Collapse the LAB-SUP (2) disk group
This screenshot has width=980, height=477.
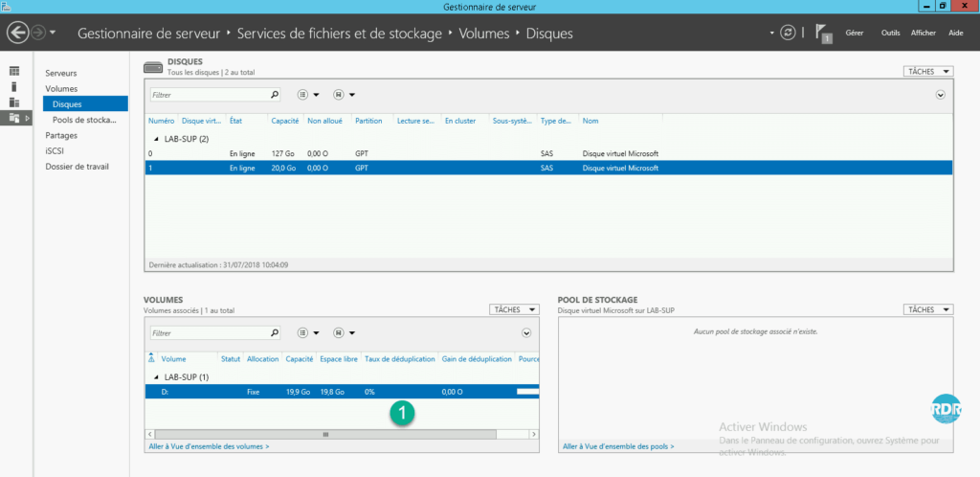coord(156,139)
